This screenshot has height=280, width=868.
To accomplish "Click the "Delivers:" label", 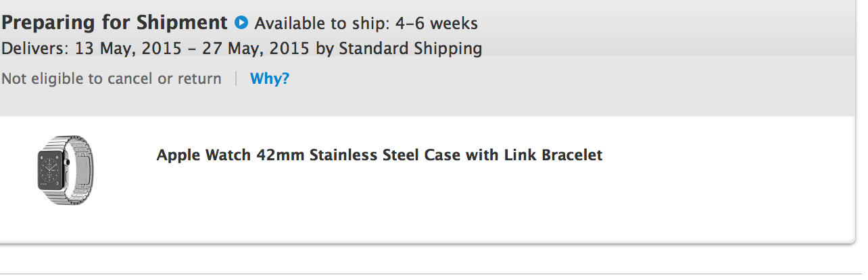I will [30, 49].
